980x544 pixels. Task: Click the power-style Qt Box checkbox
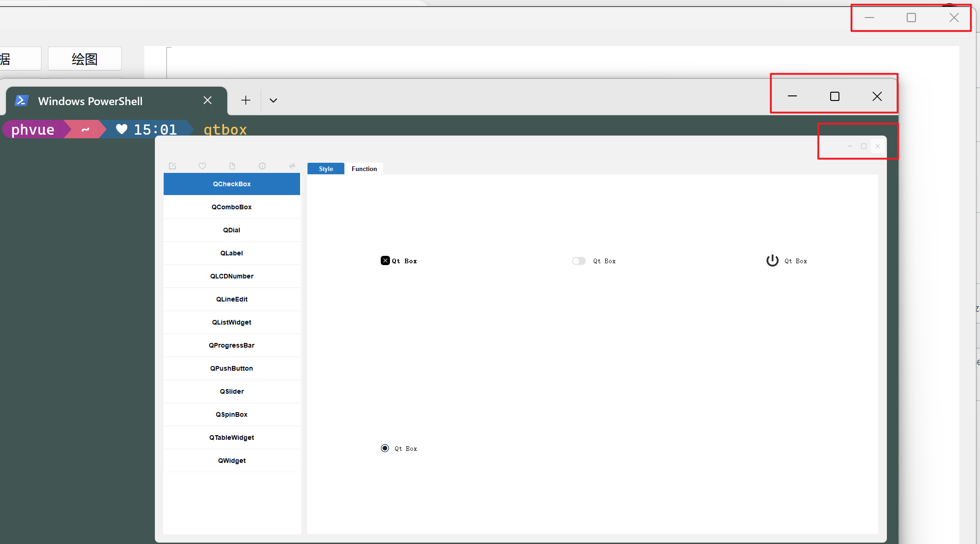(772, 260)
